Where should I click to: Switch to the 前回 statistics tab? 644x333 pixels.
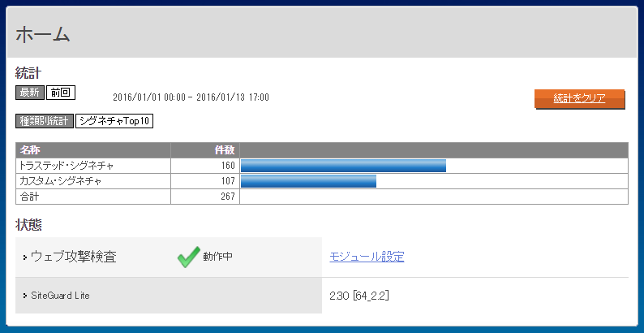[61, 93]
